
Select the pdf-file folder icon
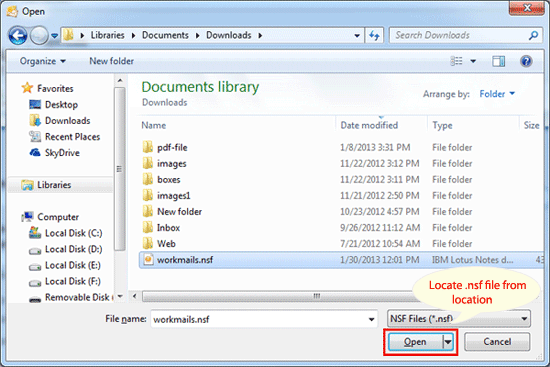tap(148, 147)
